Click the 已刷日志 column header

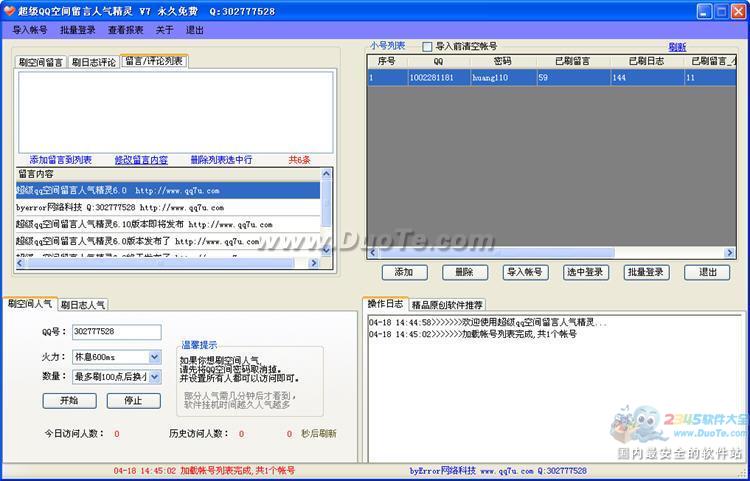point(646,61)
